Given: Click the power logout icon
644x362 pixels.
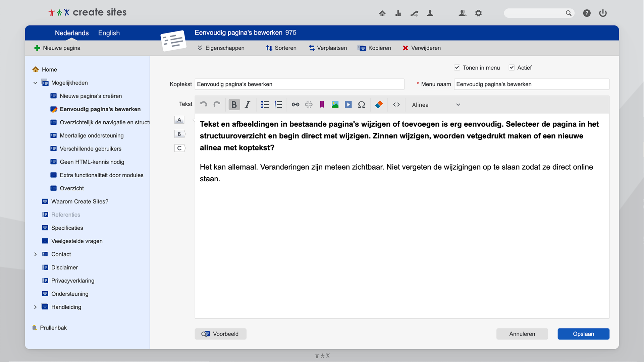Looking at the screenshot, I should (x=603, y=13).
